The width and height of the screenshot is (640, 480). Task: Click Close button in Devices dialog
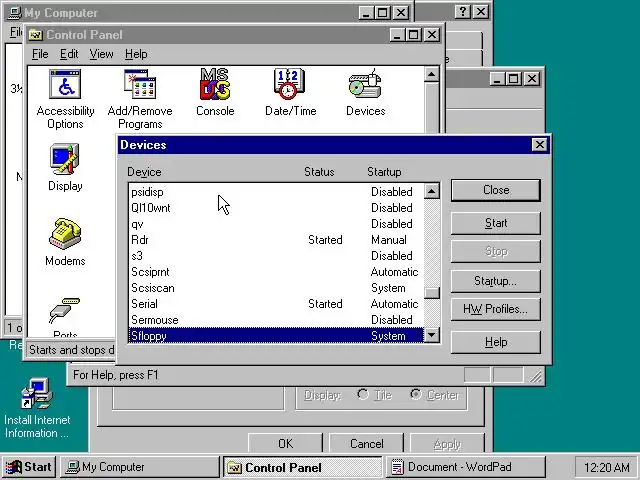[496, 190]
